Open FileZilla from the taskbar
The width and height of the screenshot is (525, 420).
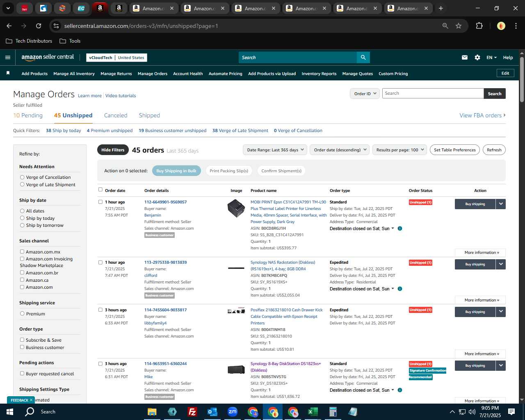[x=192, y=412]
